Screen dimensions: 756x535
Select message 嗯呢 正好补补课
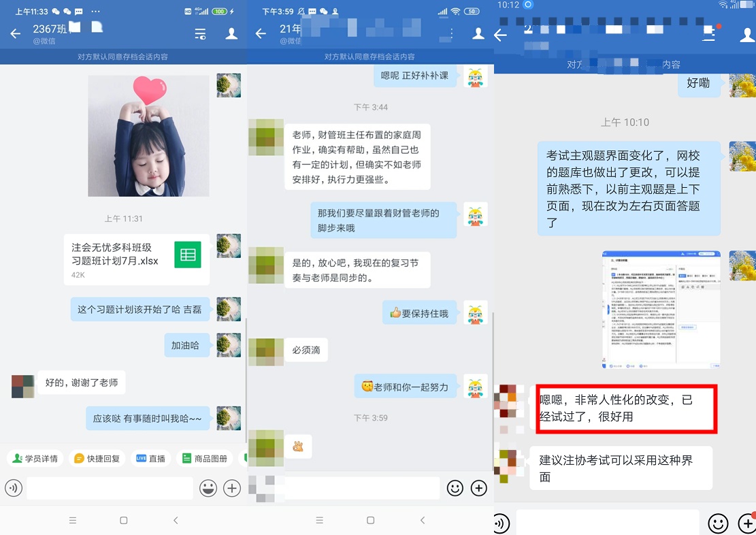tap(415, 76)
